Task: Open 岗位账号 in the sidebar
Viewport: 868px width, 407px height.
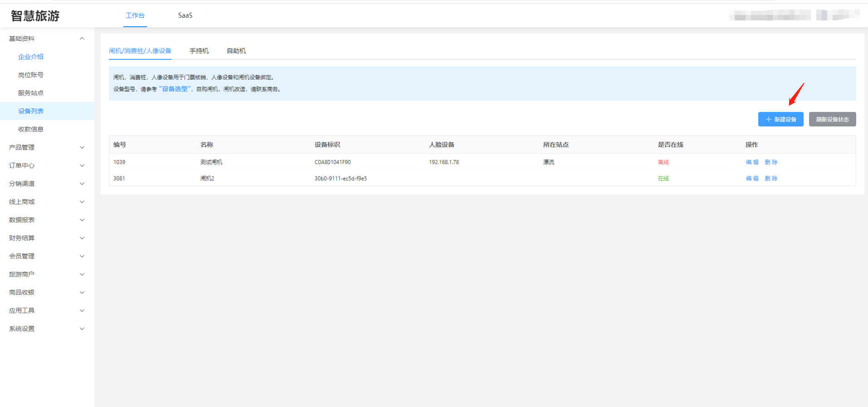Action: (x=31, y=75)
